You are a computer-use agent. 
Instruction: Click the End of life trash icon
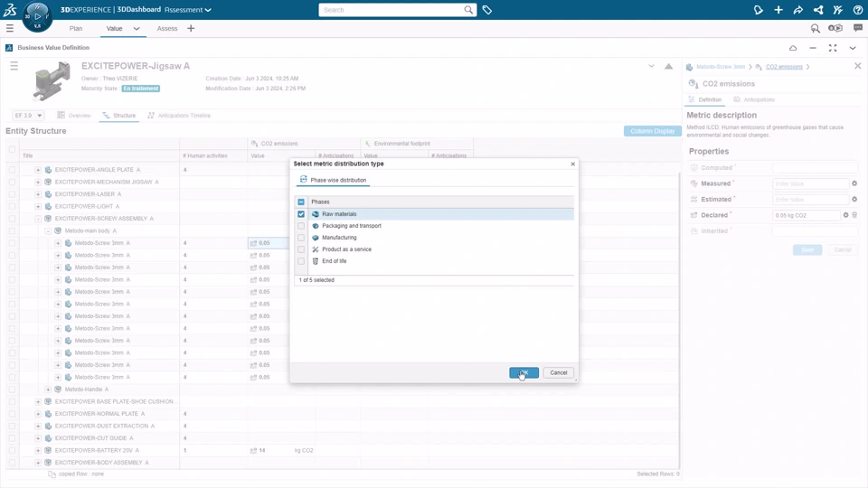[x=316, y=261]
